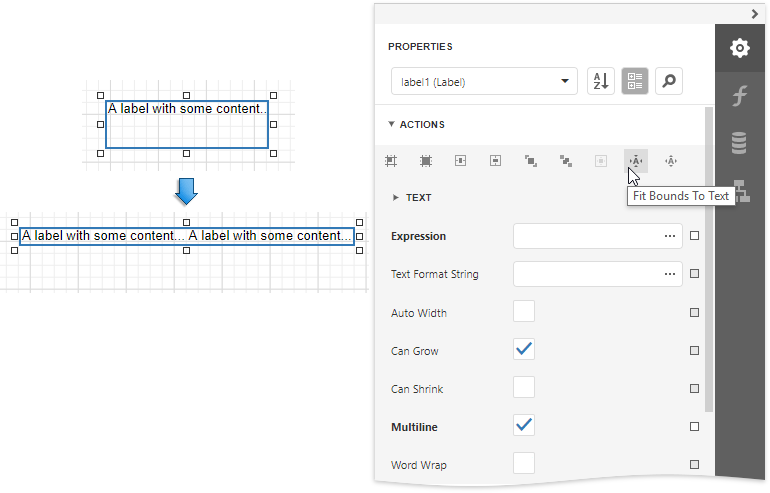
Task: Collapse the Actions section
Action: coord(392,125)
